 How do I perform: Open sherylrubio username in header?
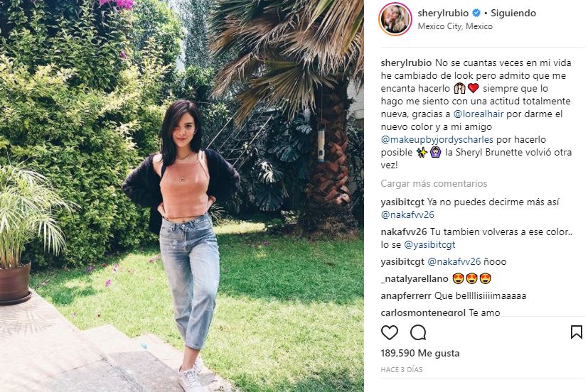pos(443,13)
